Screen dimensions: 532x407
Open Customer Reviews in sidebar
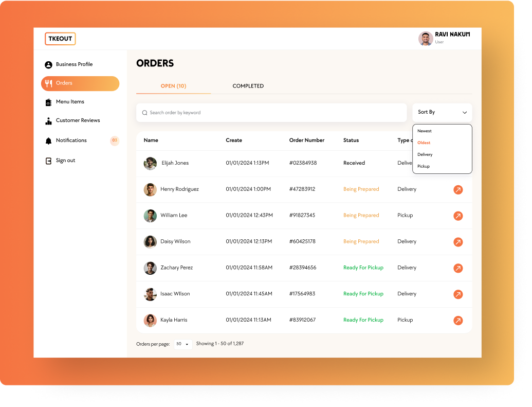coord(78,120)
